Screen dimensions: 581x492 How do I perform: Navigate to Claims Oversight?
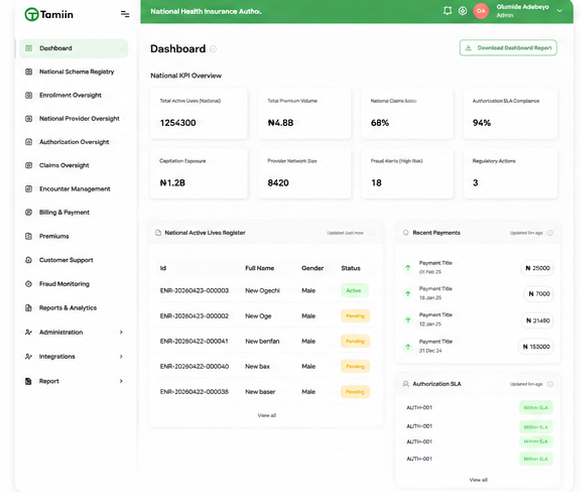coord(64,165)
